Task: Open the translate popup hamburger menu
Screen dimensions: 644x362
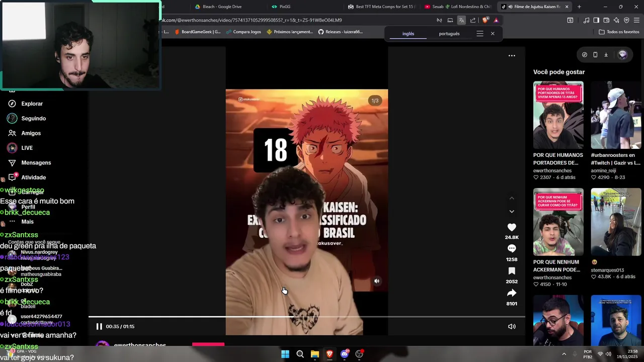Action: point(480,34)
